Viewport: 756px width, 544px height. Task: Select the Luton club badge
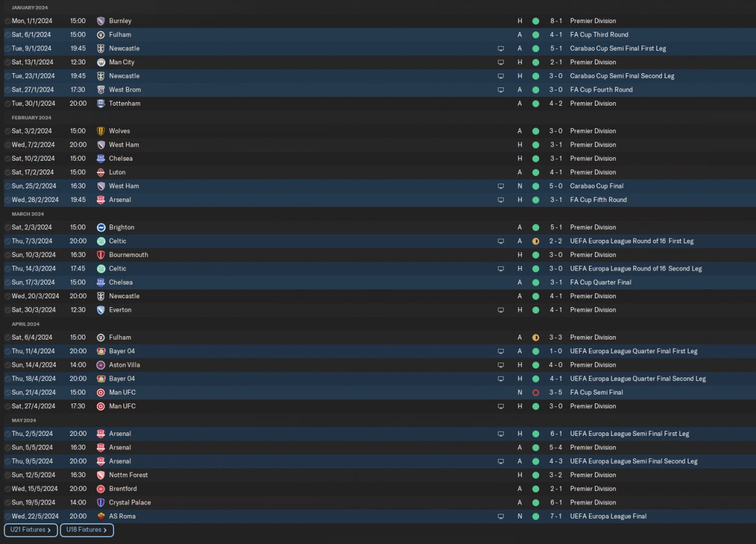pyautogui.click(x=101, y=172)
